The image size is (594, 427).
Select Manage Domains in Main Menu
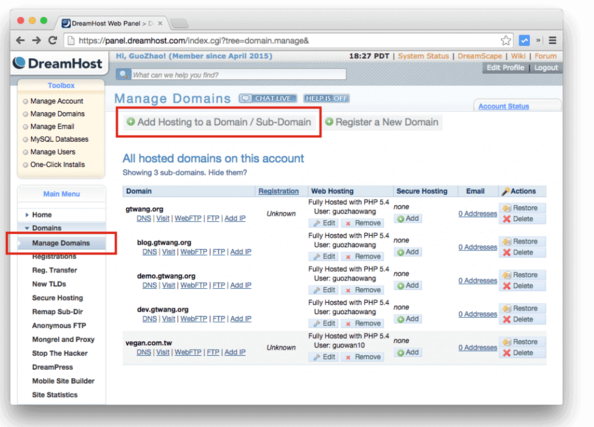[61, 243]
